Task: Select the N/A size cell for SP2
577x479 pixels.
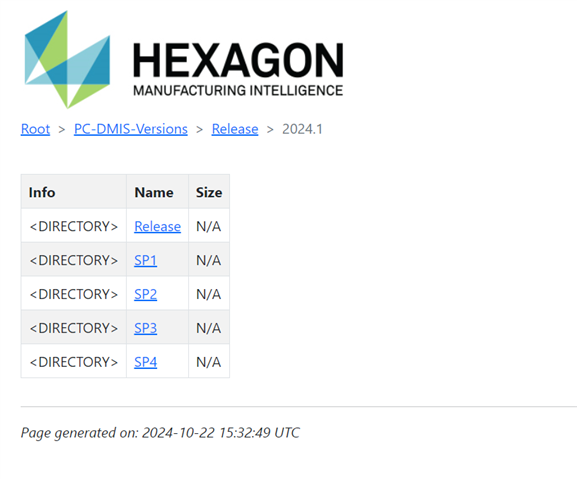Action: [209, 294]
